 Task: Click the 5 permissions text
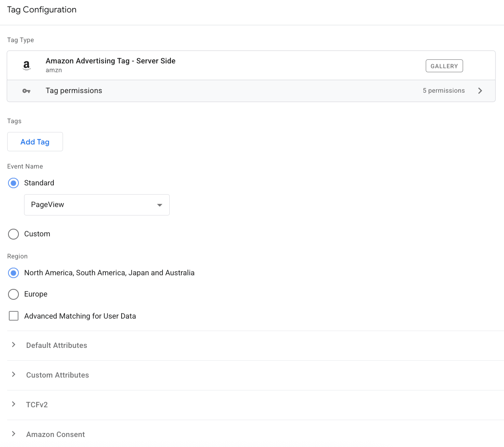tap(444, 91)
